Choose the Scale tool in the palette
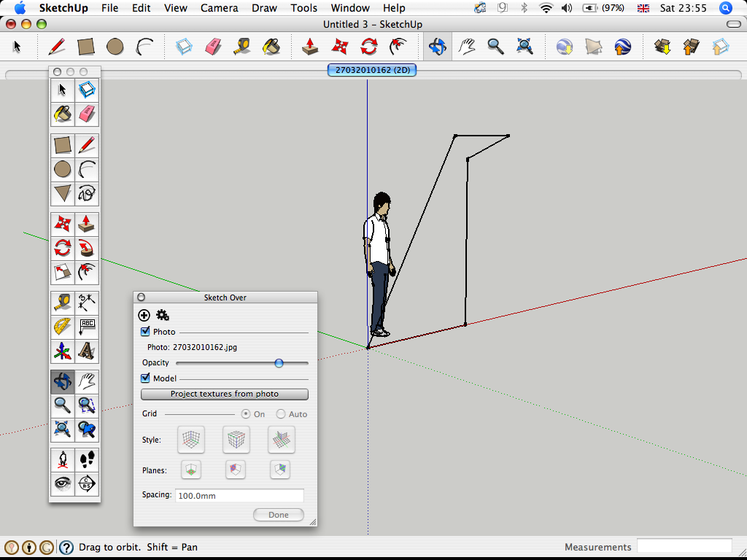The width and height of the screenshot is (747, 560). click(63, 272)
